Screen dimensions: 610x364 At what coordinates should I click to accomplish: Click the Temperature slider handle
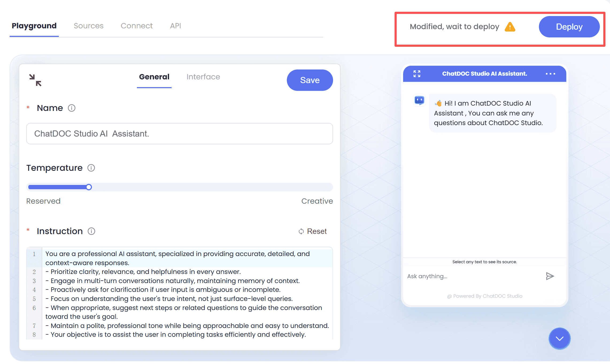[89, 187]
